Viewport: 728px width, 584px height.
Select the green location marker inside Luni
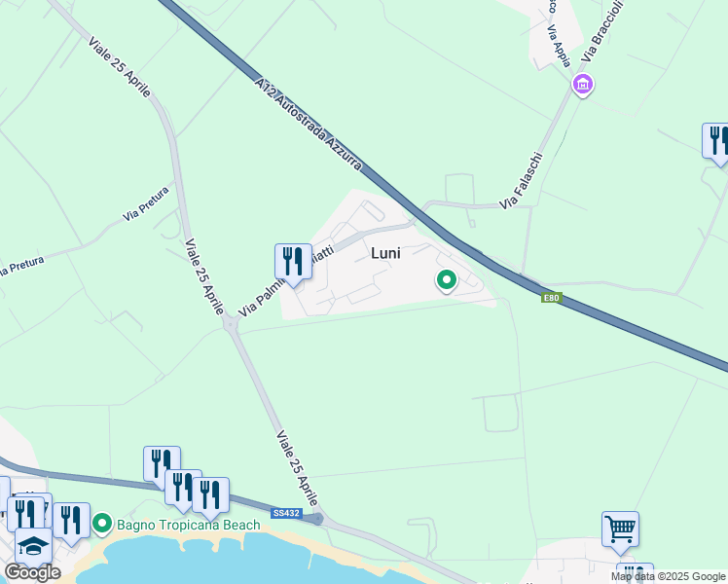pyautogui.click(x=447, y=280)
